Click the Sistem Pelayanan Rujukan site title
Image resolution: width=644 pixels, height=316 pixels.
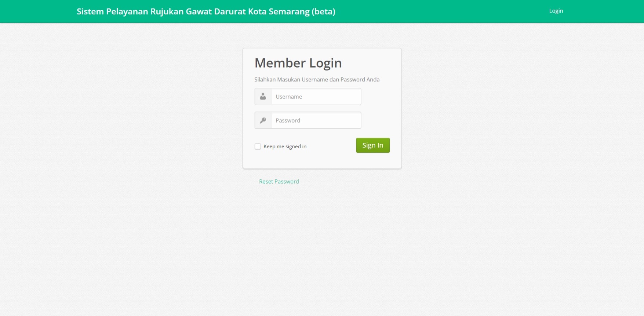(205, 11)
